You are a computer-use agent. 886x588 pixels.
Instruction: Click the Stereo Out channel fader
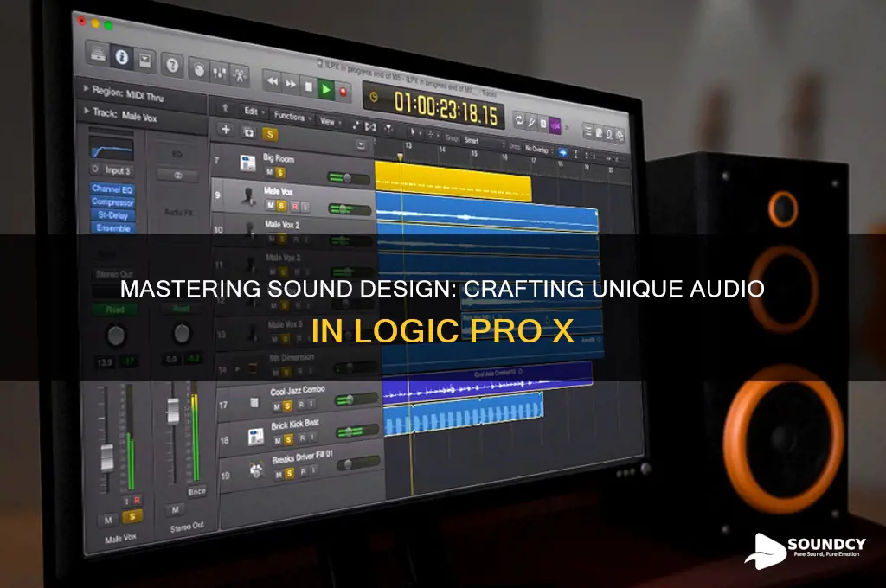coord(173,410)
